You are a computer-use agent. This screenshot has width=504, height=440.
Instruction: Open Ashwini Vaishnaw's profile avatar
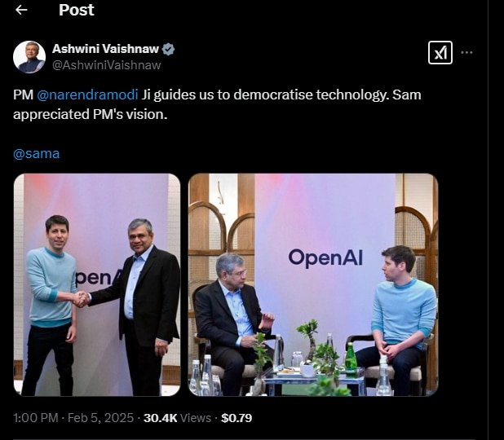coord(29,57)
